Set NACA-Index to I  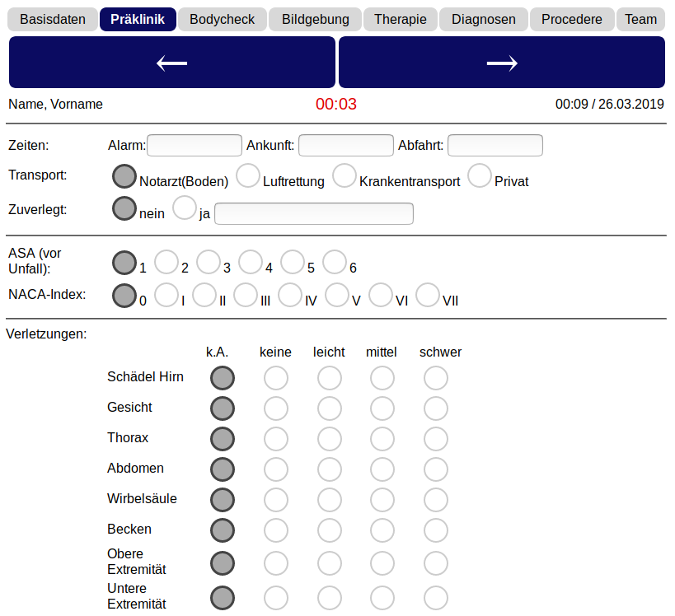click(166, 295)
